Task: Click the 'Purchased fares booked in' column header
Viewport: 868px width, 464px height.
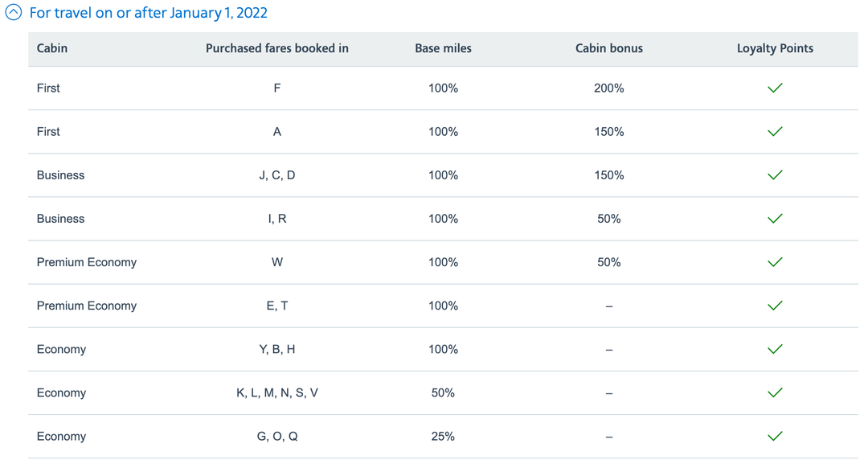Action: [x=277, y=48]
